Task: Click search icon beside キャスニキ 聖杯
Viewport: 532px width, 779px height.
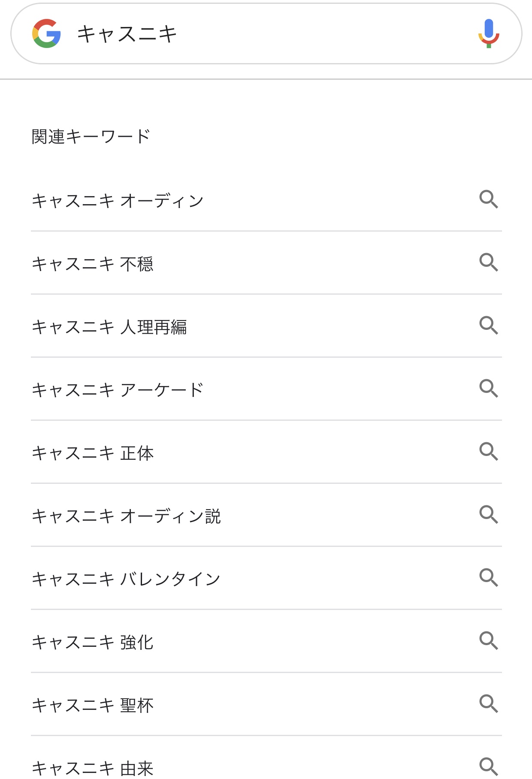Action: pos(489,704)
